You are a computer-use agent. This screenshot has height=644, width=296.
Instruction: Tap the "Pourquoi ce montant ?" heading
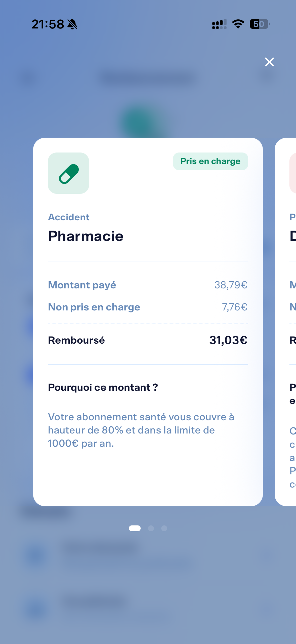pyautogui.click(x=103, y=387)
